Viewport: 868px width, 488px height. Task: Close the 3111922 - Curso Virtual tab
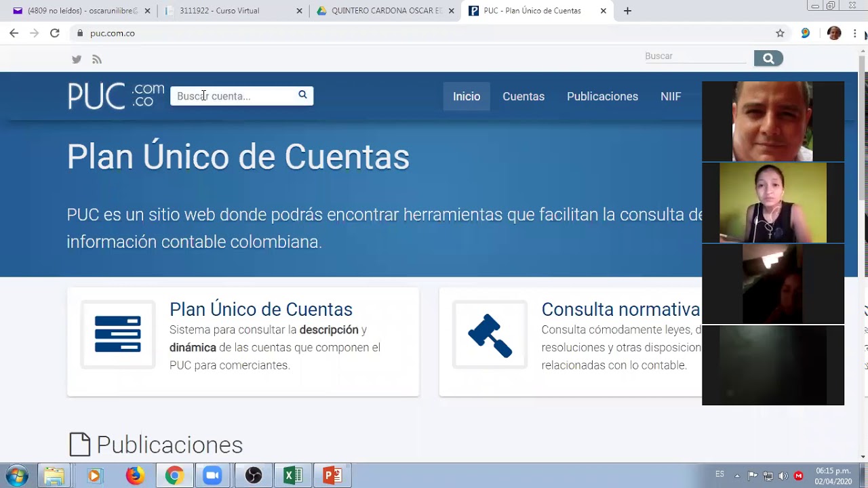coord(300,11)
